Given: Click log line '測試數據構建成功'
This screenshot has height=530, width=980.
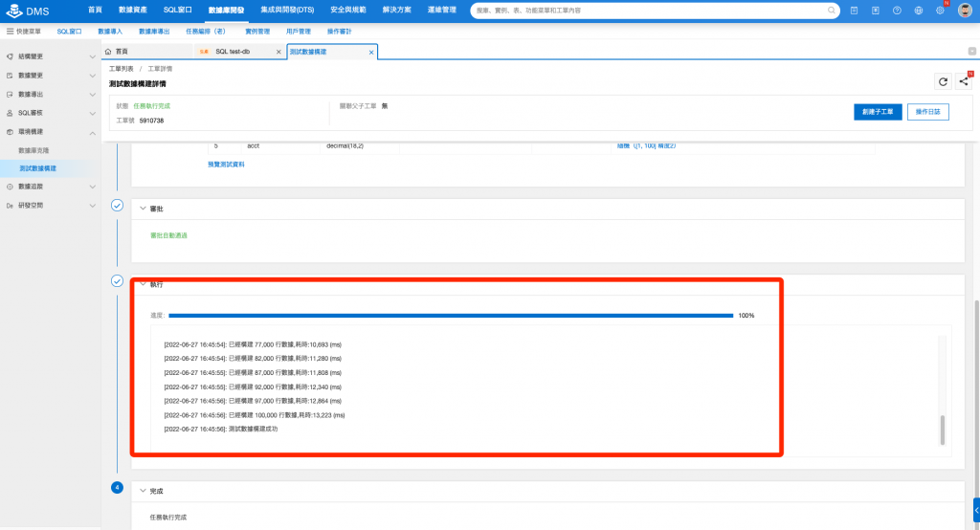Looking at the screenshot, I should (253, 430).
